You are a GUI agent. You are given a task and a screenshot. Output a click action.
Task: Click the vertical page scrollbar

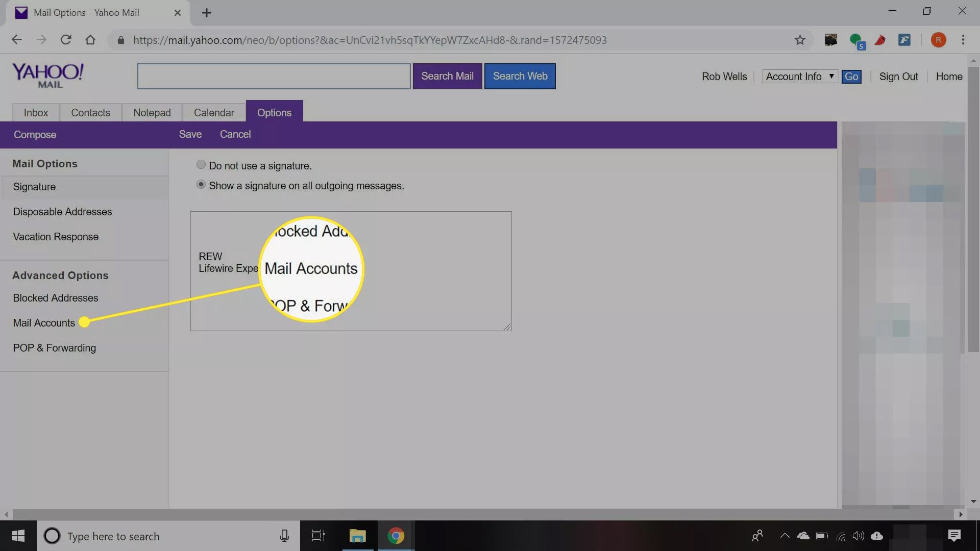[x=973, y=209]
